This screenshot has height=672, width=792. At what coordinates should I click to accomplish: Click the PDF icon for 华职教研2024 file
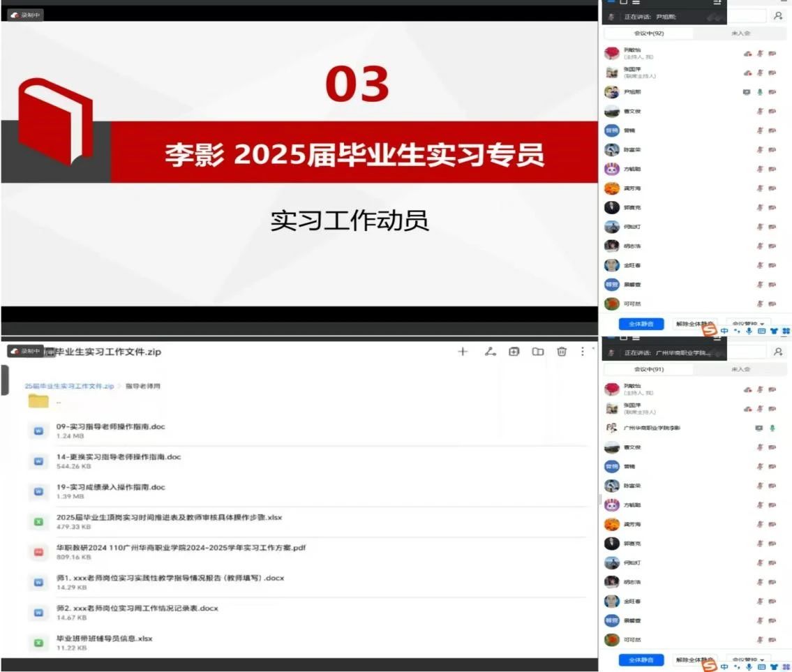pyautogui.click(x=39, y=552)
